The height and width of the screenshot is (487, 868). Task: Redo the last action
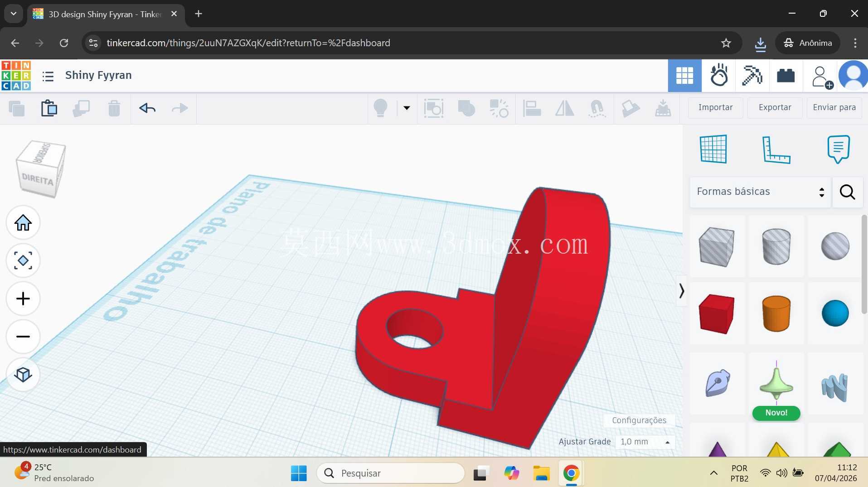(x=180, y=108)
